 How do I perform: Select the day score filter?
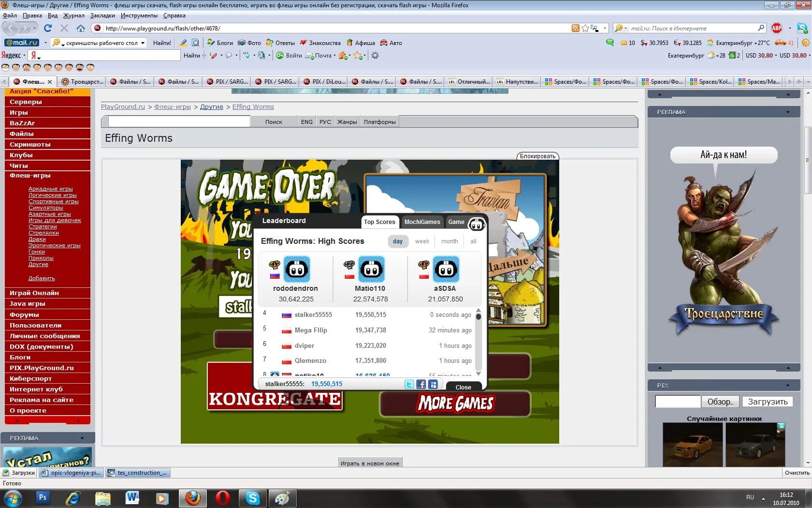click(398, 241)
